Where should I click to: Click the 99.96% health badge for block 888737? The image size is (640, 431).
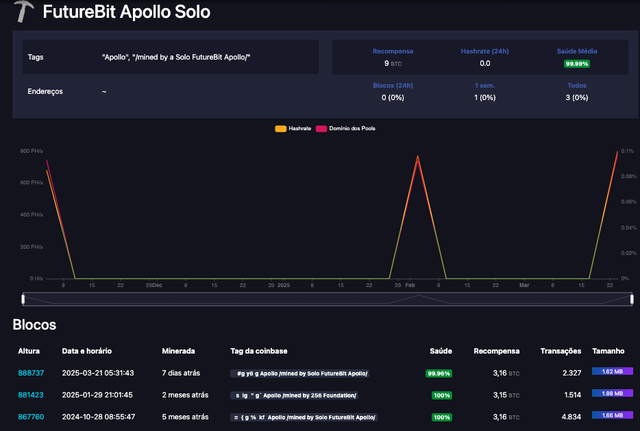(438, 373)
